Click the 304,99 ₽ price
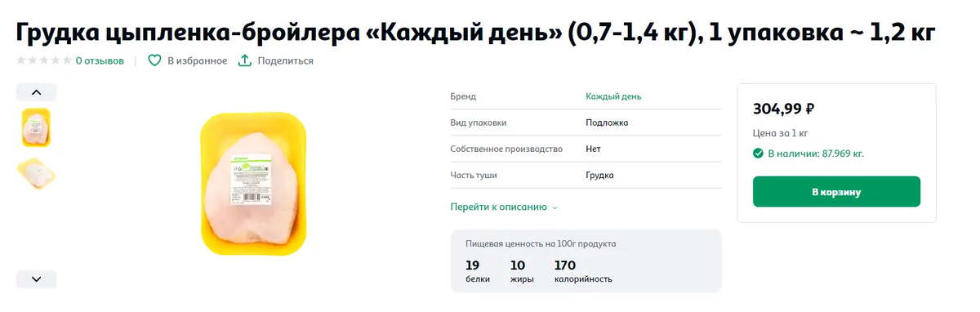980x312 pixels. pyautogui.click(x=783, y=109)
